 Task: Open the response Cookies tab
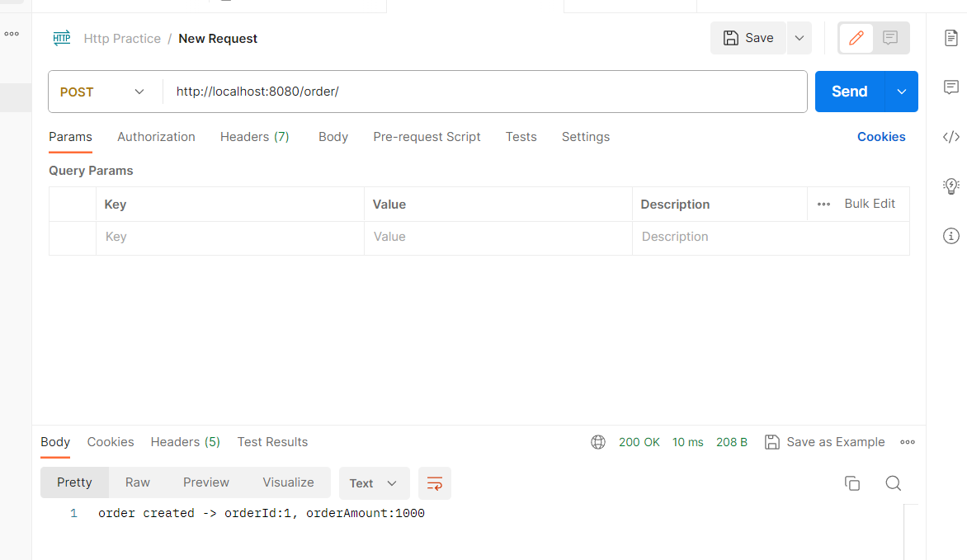point(111,442)
